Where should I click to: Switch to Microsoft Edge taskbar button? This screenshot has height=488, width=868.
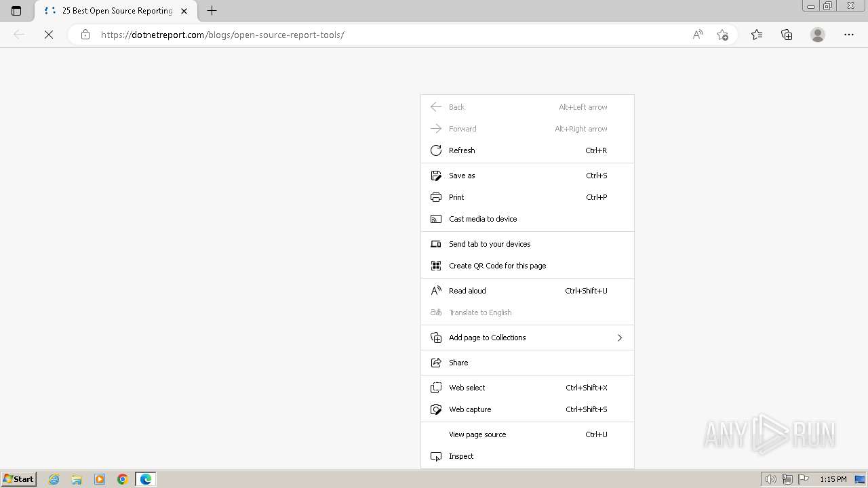146,479
